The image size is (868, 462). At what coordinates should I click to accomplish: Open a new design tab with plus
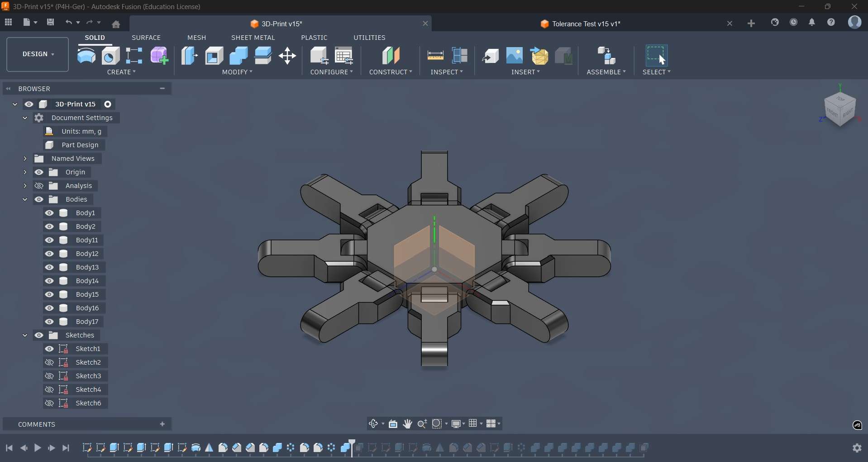tap(752, 24)
